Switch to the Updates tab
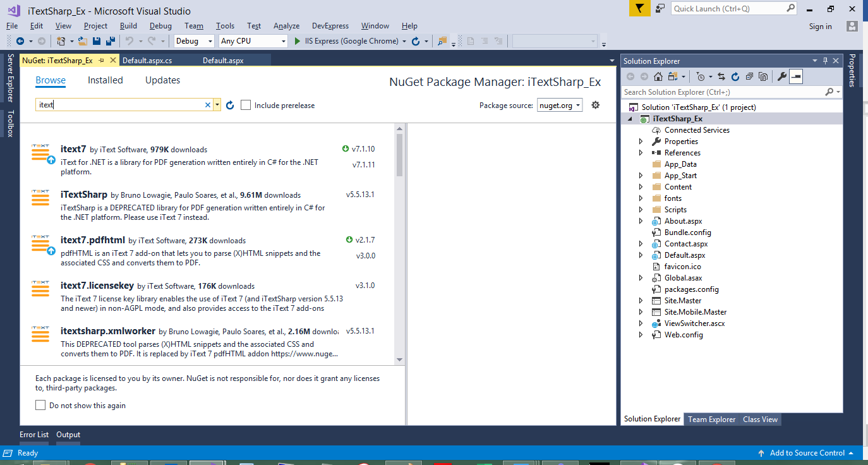 [162, 80]
